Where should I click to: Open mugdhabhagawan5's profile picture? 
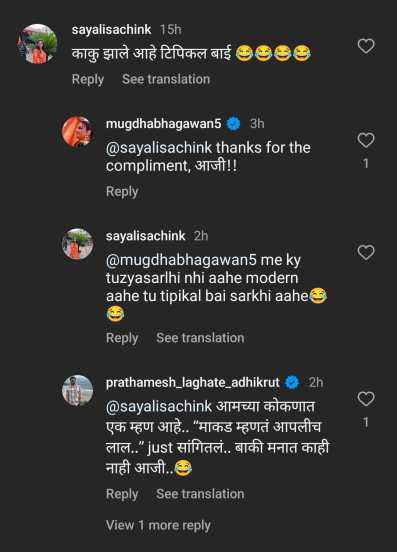tap(77, 131)
